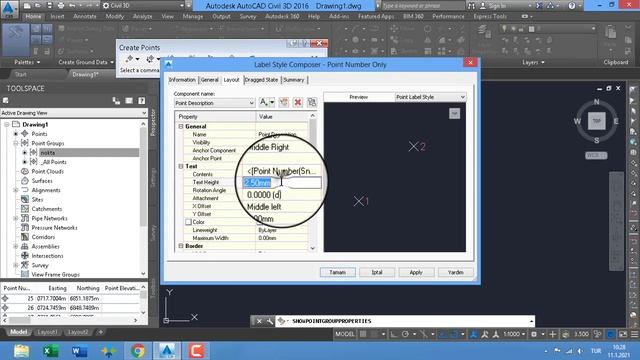Open the Create Ground Data panel menu
Screen dimensions: 640x360
(x=86, y=62)
